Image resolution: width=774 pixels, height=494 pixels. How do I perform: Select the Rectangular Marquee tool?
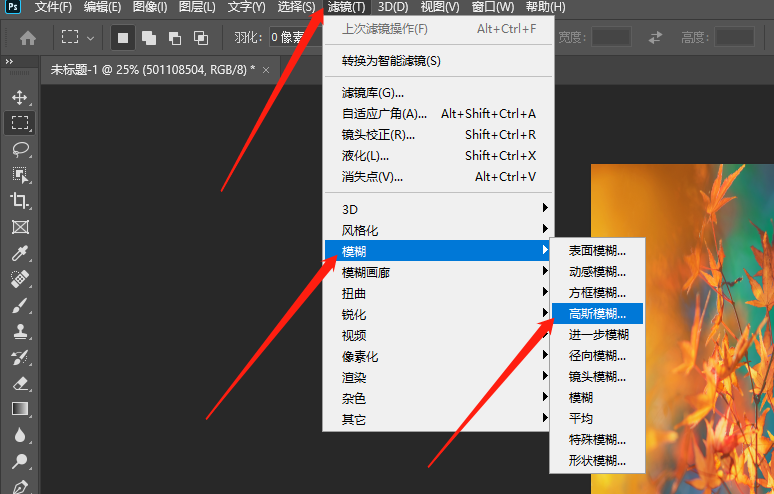(x=20, y=122)
